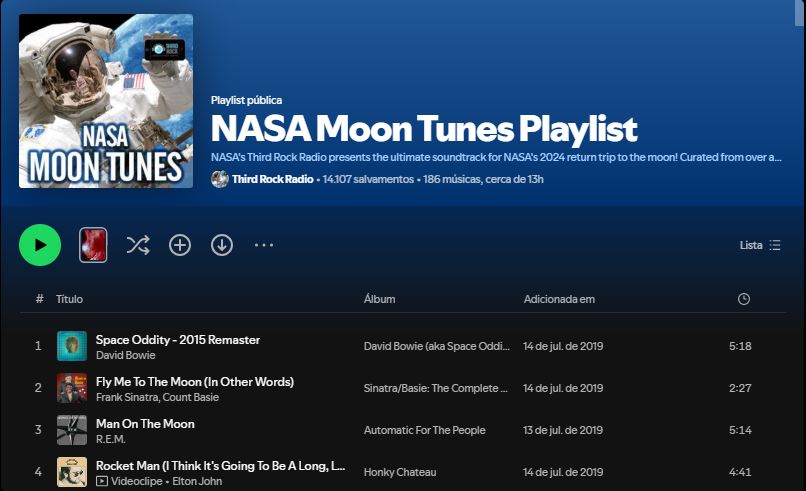This screenshot has height=491, width=806.
Task: Sort tracks by Álbum column header
Action: click(379, 299)
